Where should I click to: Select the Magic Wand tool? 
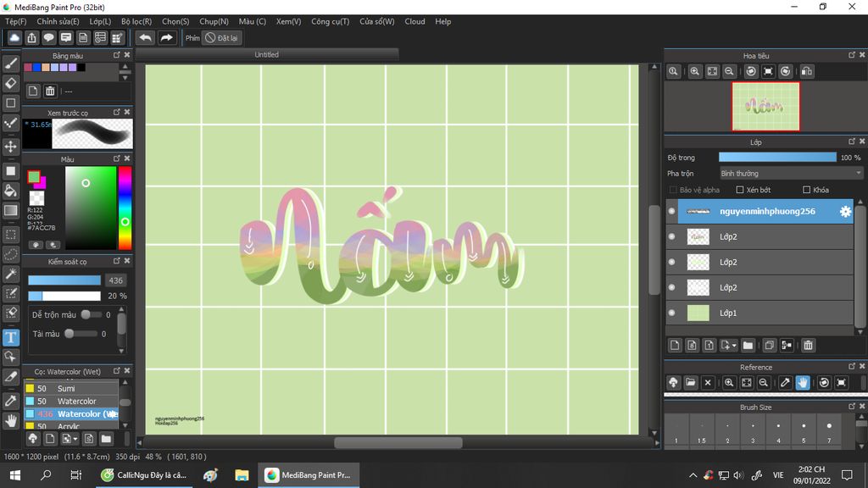click(10, 274)
